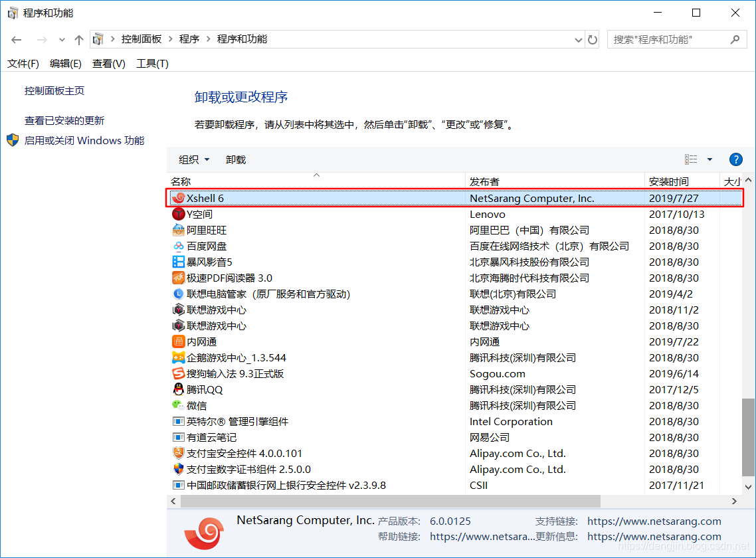This screenshot has width=756, height=558.
Task: Select the date 2017/10/13 for Y空间
Action: 676,214
